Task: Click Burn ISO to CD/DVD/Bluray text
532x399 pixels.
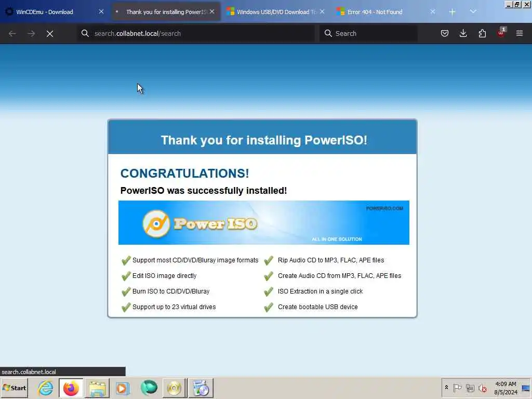Action: click(171, 291)
